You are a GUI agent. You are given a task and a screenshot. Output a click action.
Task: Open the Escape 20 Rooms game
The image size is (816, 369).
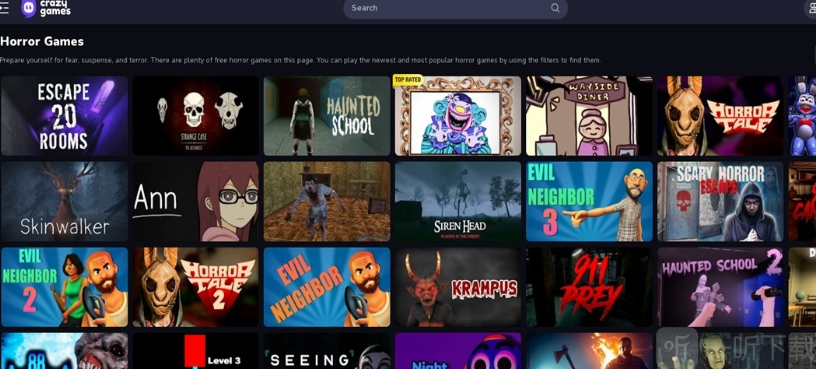(64, 116)
